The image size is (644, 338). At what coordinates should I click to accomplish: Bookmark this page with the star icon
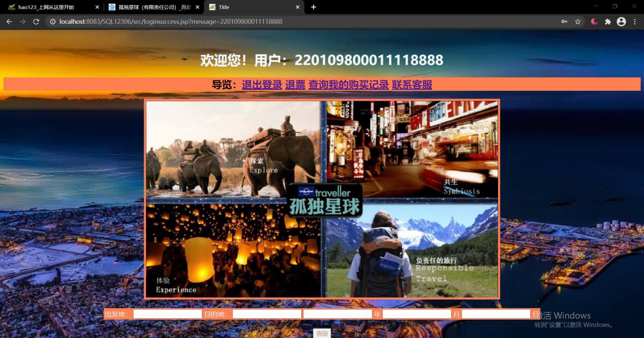click(x=577, y=22)
